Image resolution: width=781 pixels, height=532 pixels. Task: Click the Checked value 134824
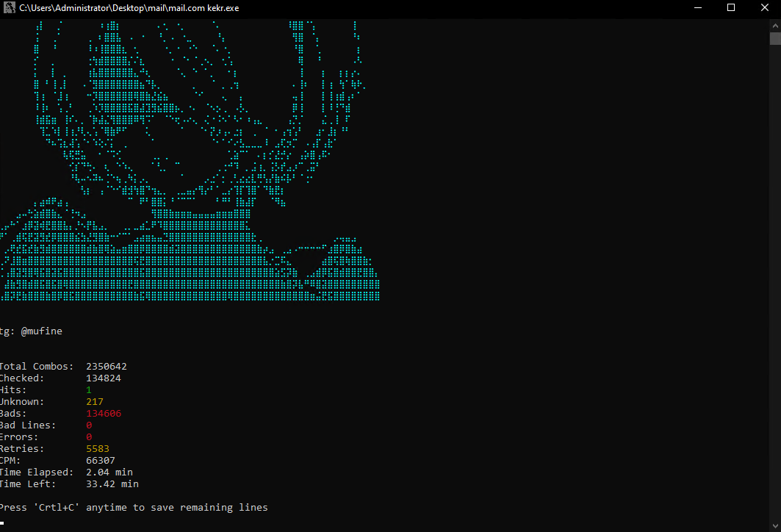click(104, 378)
